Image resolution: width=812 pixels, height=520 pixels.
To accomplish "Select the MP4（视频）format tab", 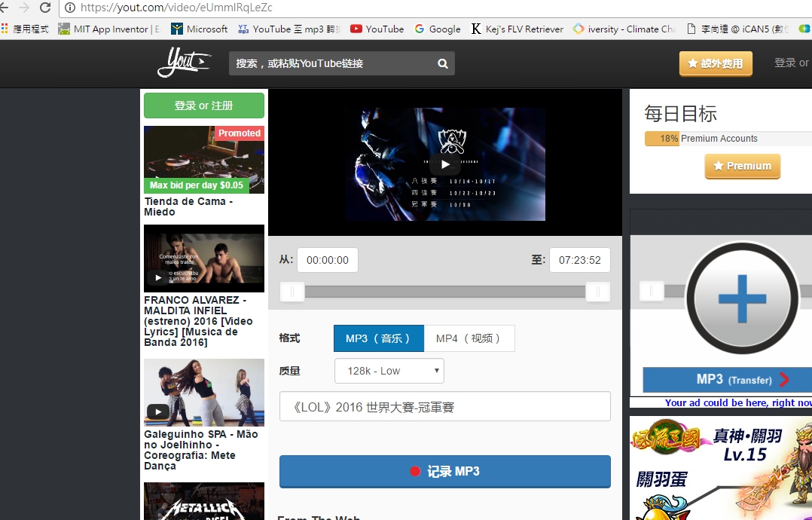I will tap(469, 338).
